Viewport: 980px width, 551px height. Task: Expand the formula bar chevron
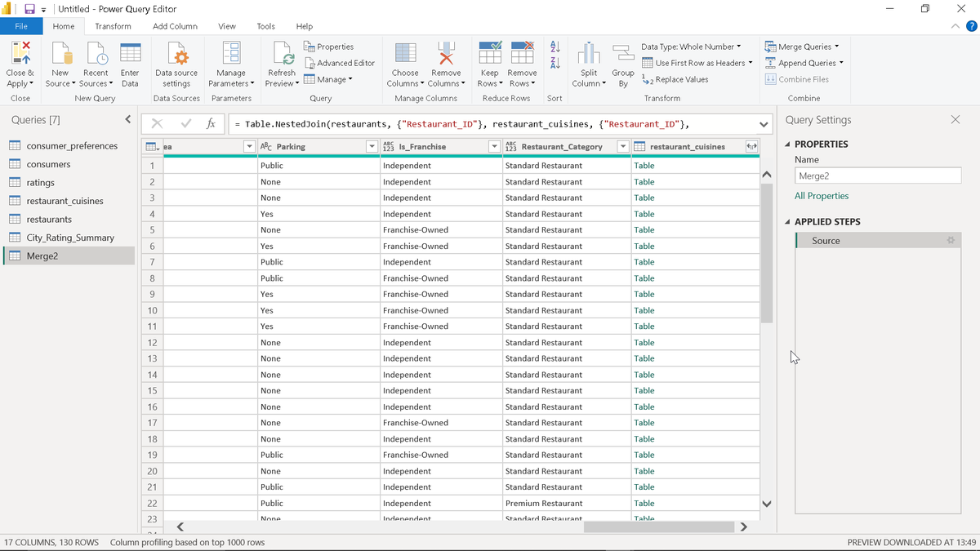tap(764, 124)
